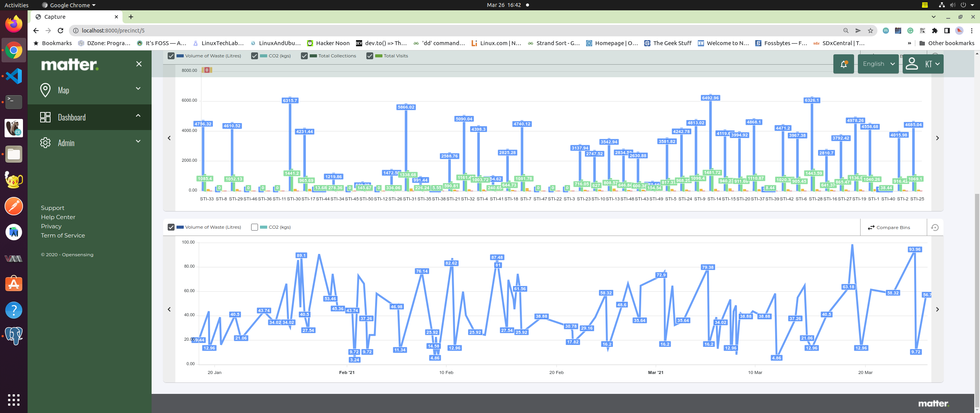Uncheck Total Visits checkbox

point(370,56)
